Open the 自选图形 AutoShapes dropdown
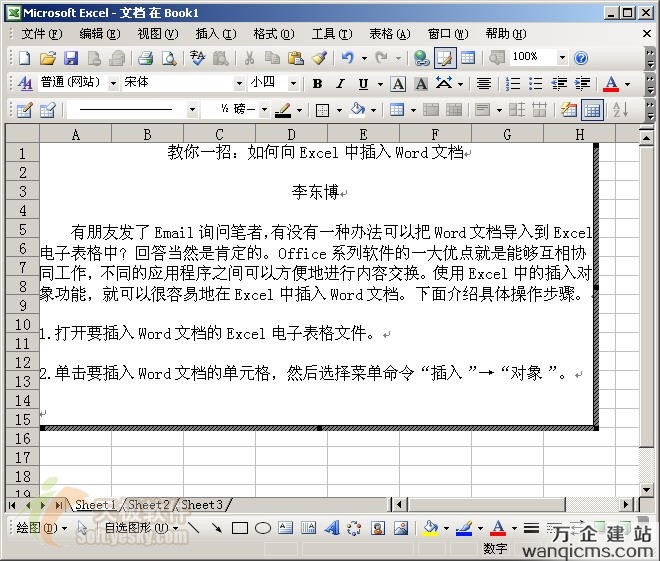This screenshot has width=660, height=561. click(141, 527)
